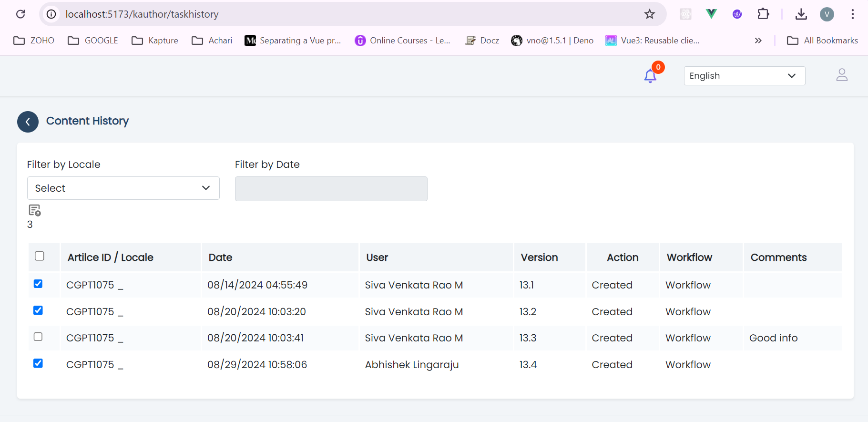Open the All Bookmarks folder
The height and width of the screenshot is (422, 868).
pos(822,41)
